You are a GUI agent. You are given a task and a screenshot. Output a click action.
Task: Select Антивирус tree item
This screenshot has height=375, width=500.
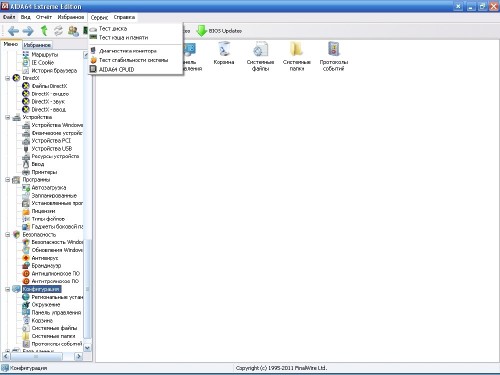(x=45, y=258)
